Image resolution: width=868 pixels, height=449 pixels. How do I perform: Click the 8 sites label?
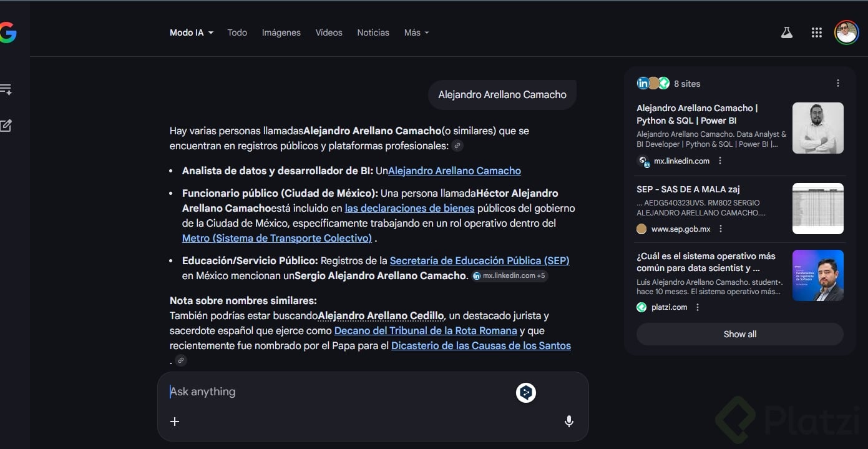687,84
